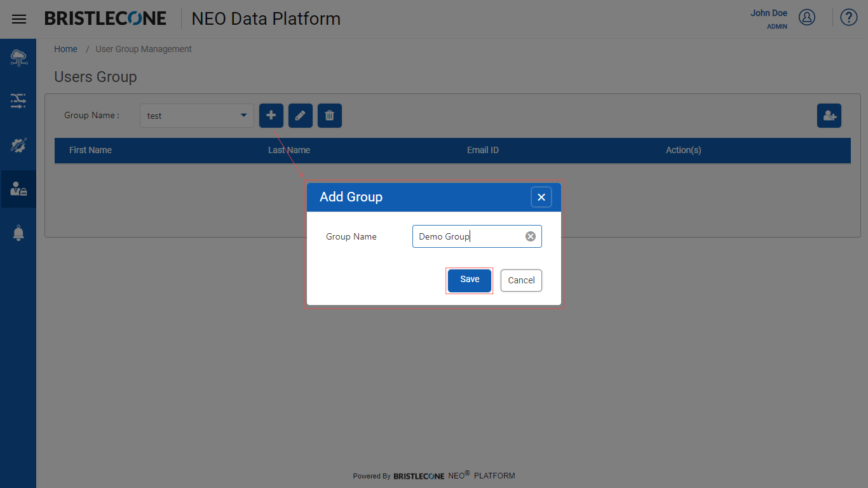868x488 pixels.
Task: Clear the Group Name text field
Action: (x=531, y=236)
